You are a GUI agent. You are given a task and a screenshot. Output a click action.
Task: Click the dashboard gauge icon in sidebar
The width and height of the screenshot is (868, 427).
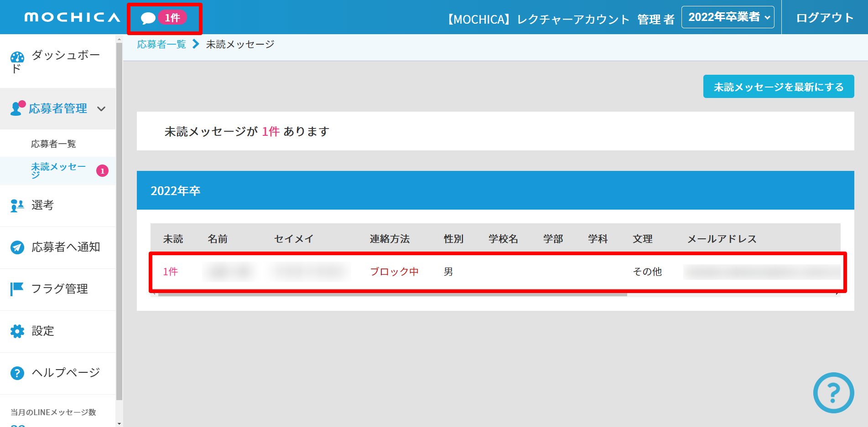(x=17, y=57)
